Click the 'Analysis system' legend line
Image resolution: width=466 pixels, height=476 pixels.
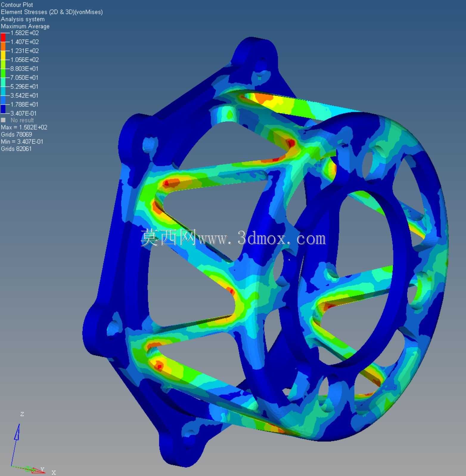(23, 19)
